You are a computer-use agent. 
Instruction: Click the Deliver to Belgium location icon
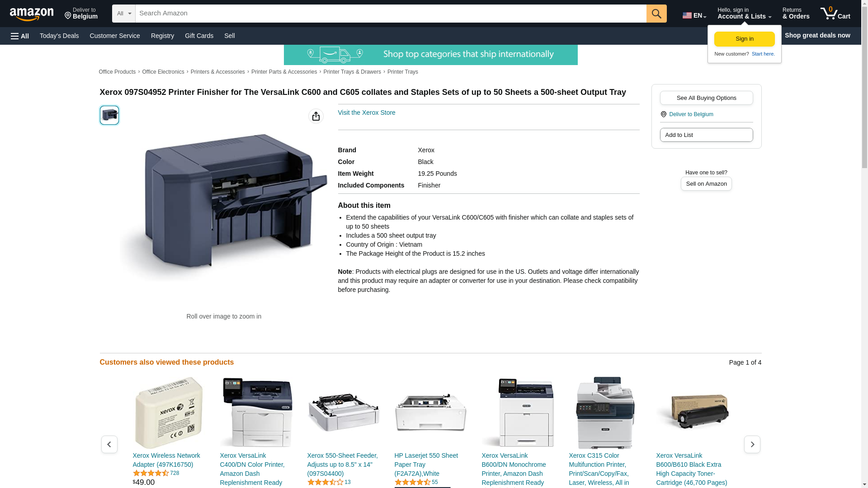pyautogui.click(x=663, y=114)
